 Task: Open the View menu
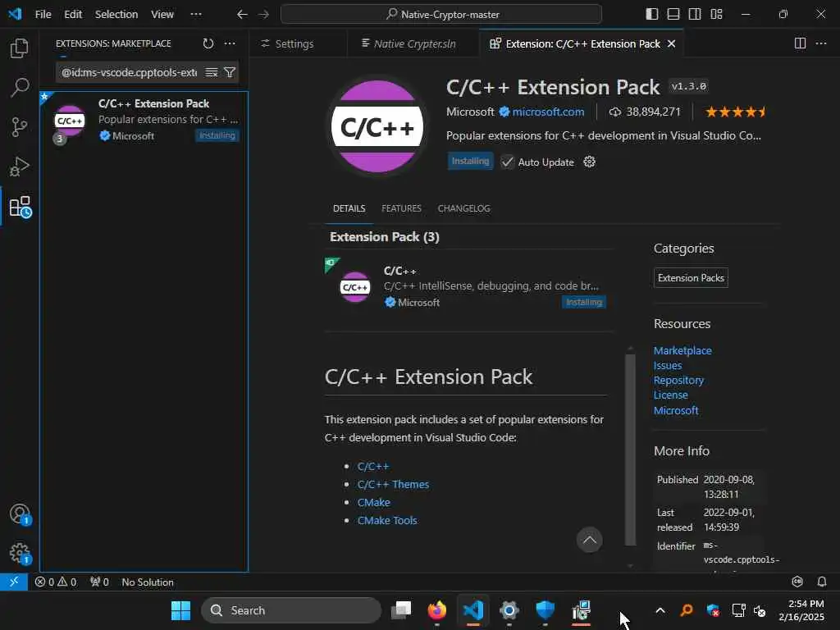[x=162, y=15]
